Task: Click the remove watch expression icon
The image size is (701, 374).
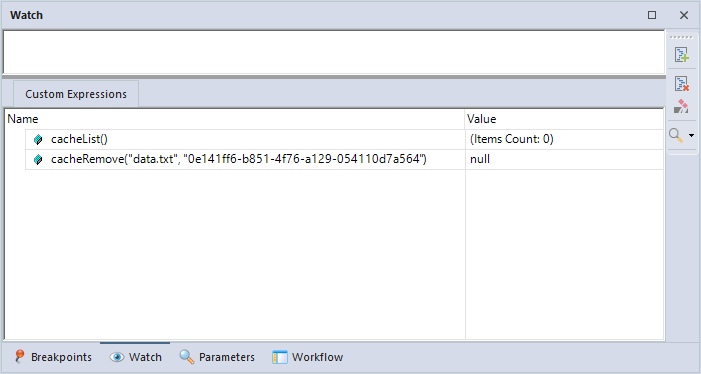Action: 682,83
